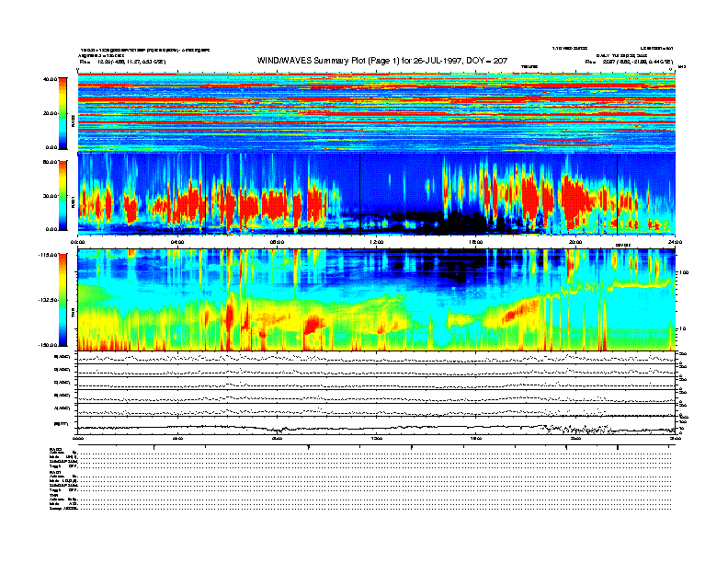
Task: Click the TNR color scale bar
Action: pos(61,299)
